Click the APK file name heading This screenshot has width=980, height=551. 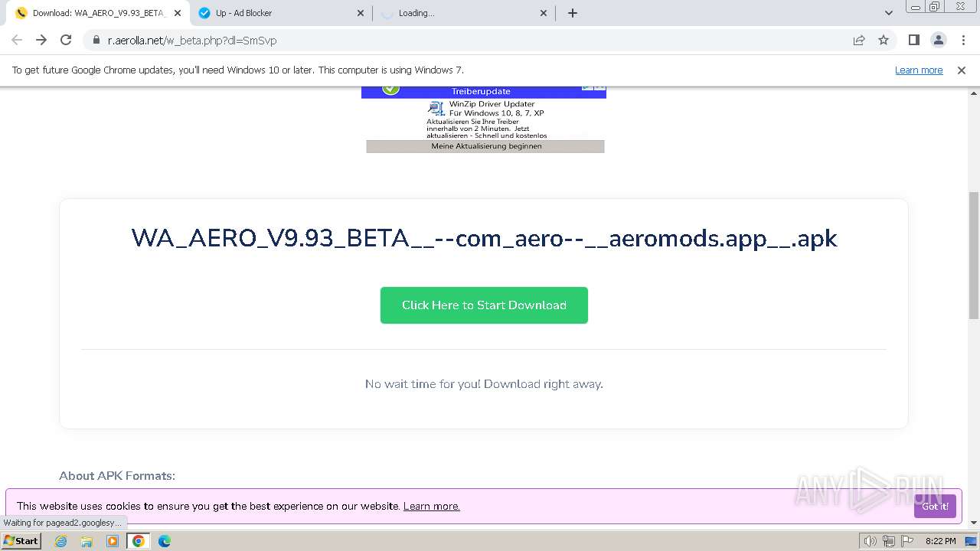484,238
